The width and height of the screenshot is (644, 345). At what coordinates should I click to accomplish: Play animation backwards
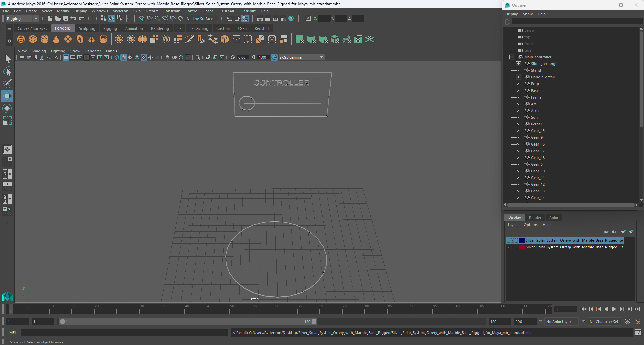606,309
